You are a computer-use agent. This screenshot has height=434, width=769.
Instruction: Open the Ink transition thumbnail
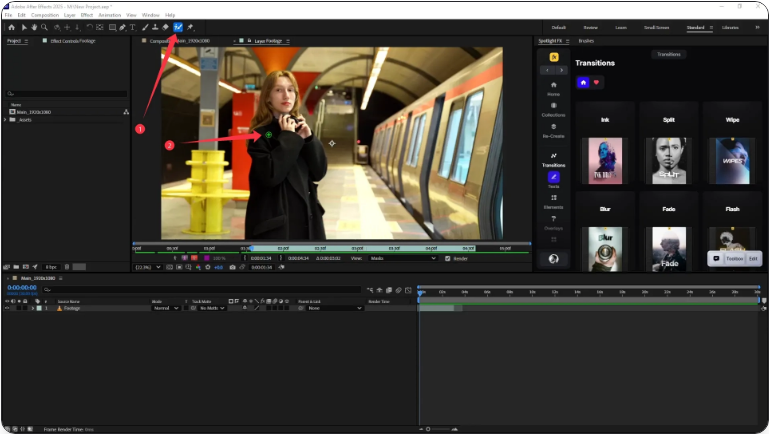(604, 160)
